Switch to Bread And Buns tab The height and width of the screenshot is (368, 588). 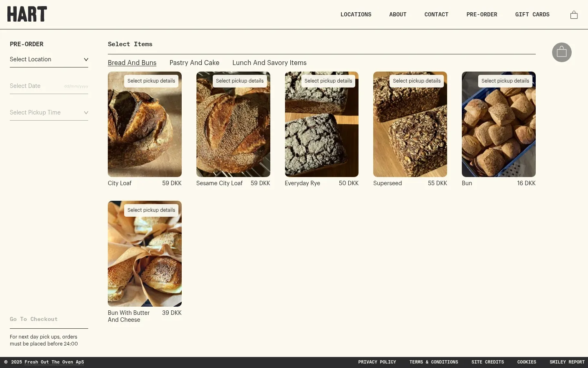(132, 63)
